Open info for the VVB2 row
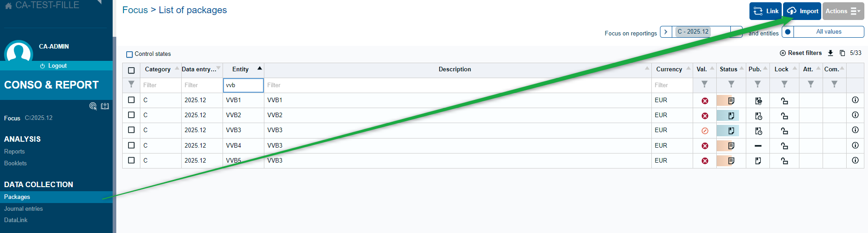The width and height of the screenshot is (868, 233). tap(855, 115)
